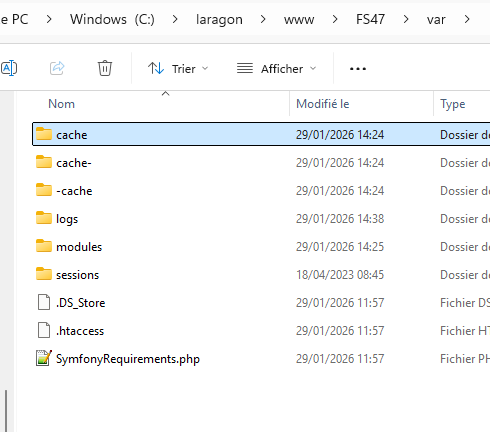
Task: Select the -cache folder icon
Action: (44, 190)
